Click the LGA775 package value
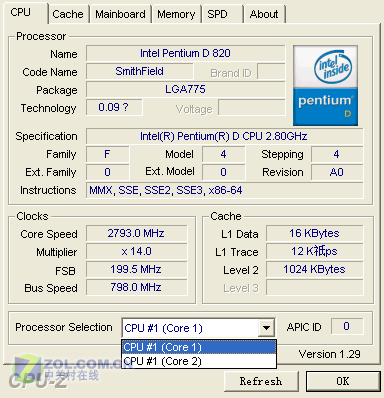Image resolution: width=384 pixels, height=398 pixels. [x=185, y=89]
